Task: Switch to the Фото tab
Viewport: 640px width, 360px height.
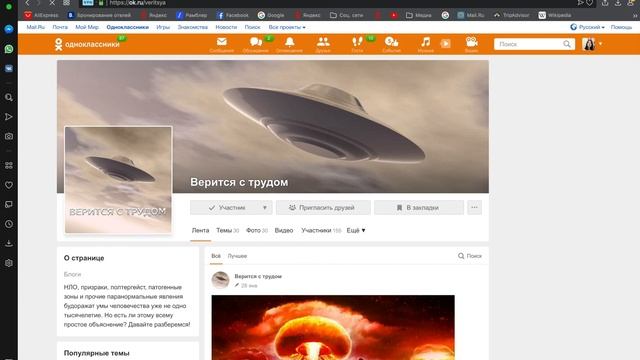Action: 257,231
